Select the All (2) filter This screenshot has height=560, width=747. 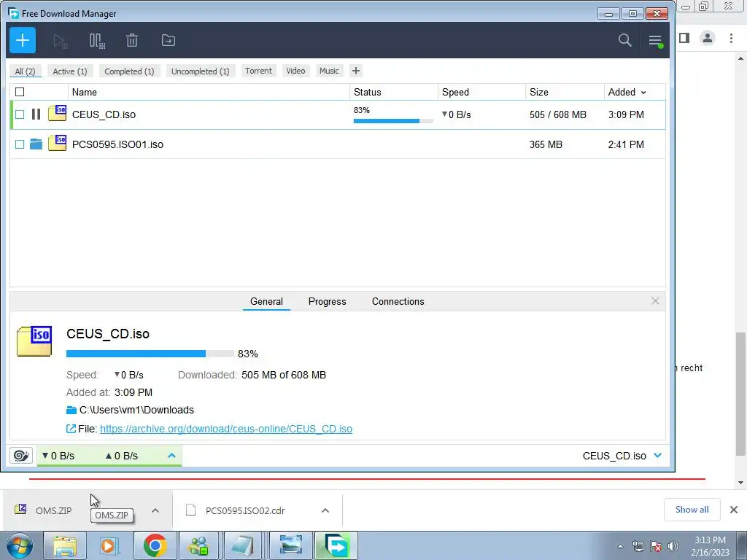tap(25, 71)
